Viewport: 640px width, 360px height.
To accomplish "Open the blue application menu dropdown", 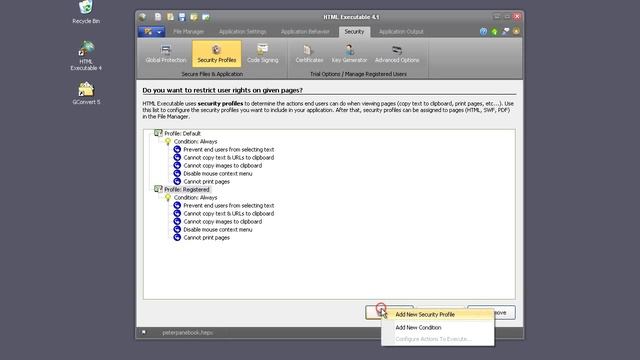I will point(151,31).
